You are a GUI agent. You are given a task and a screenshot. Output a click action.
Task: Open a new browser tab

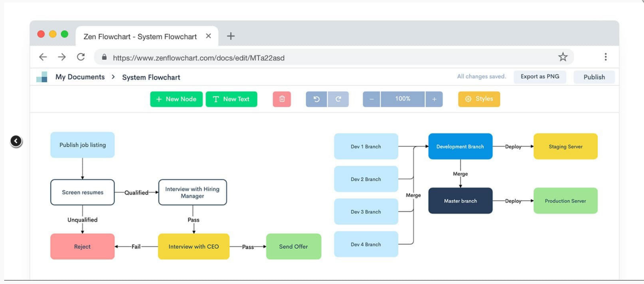(x=230, y=36)
